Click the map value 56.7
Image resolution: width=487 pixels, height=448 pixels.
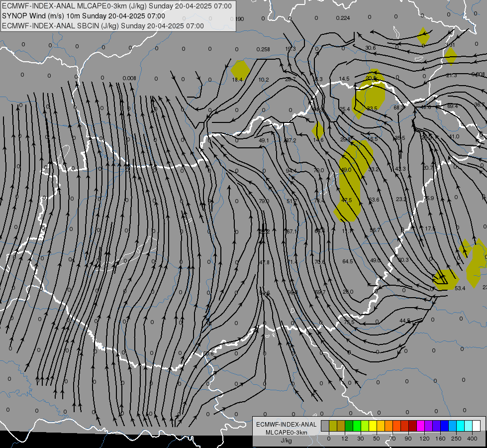point(375,230)
